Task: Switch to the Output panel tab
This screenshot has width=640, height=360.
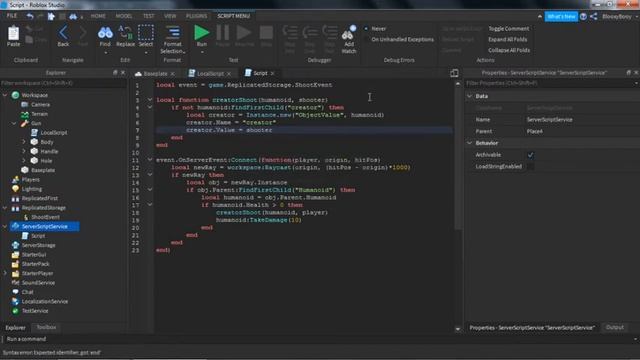Action: (615, 327)
